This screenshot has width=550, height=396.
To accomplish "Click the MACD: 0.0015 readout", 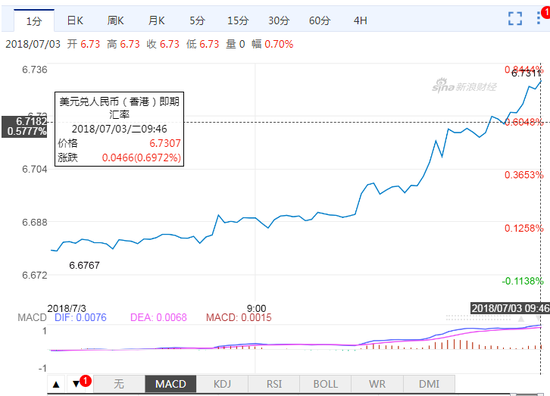I will pos(239,317).
